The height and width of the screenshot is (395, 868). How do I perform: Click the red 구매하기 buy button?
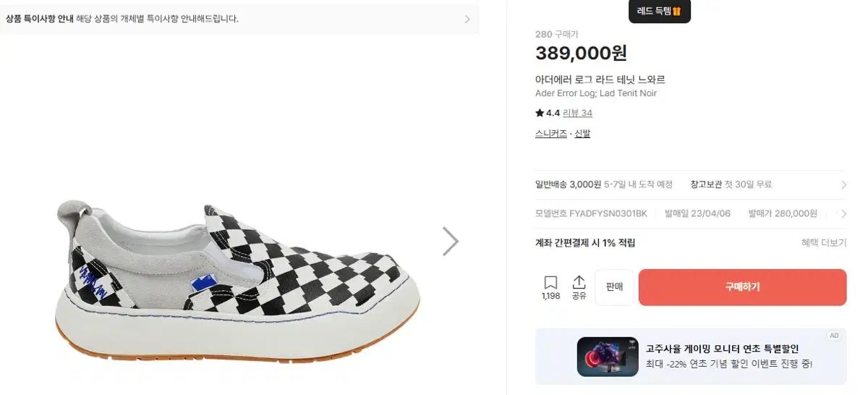coord(742,287)
